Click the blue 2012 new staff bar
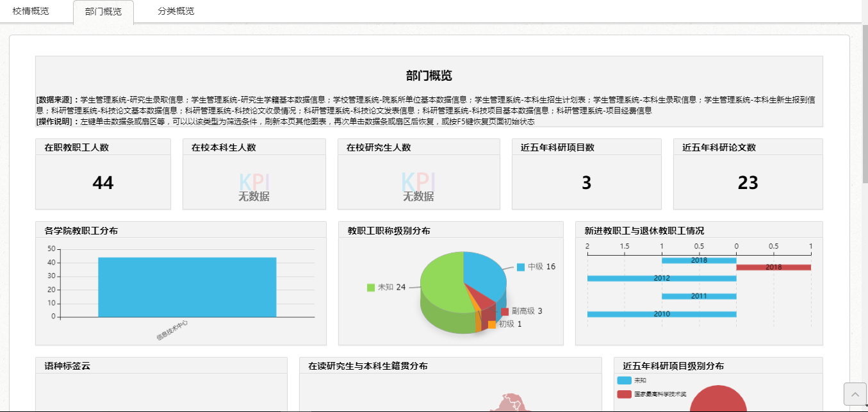The image size is (868, 412). coord(661,279)
